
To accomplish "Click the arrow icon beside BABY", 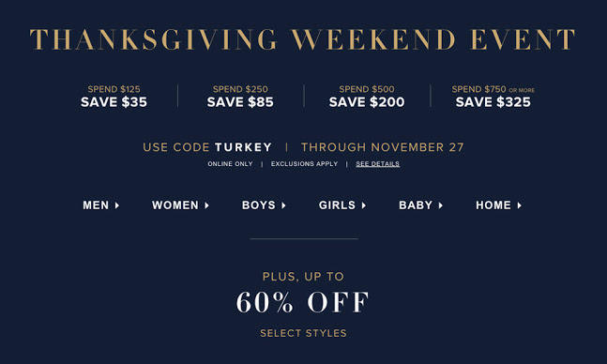I will (x=441, y=205).
